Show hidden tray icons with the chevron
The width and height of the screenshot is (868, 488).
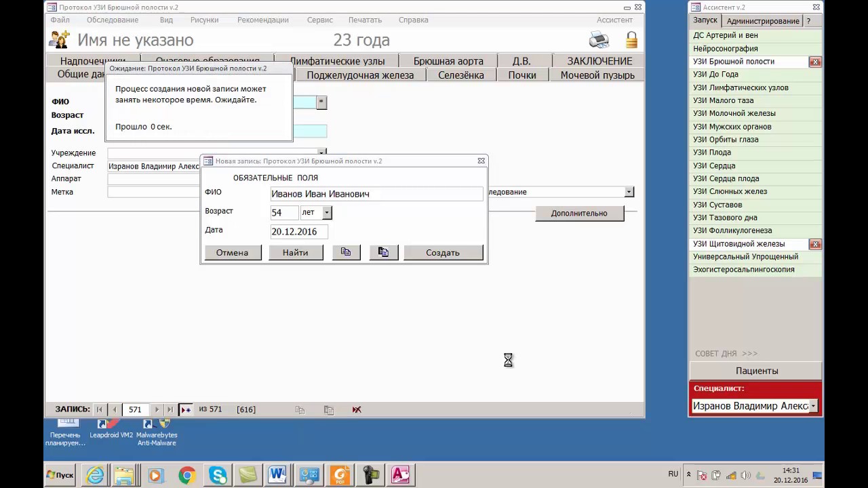(689, 475)
